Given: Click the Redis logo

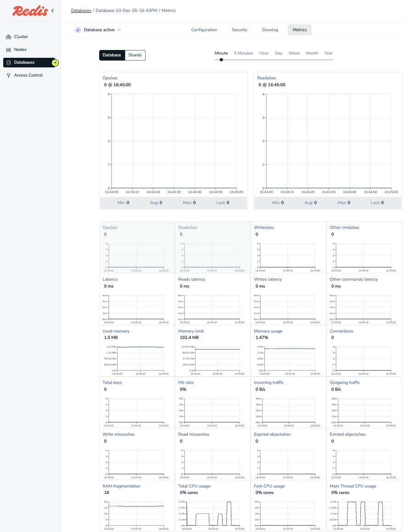Looking at the screenshot, I should [x=30, y=11].
